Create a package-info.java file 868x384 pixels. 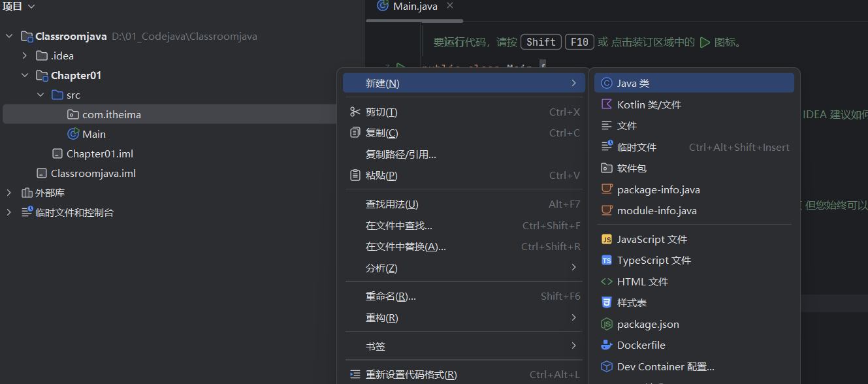tap(657, 189)
